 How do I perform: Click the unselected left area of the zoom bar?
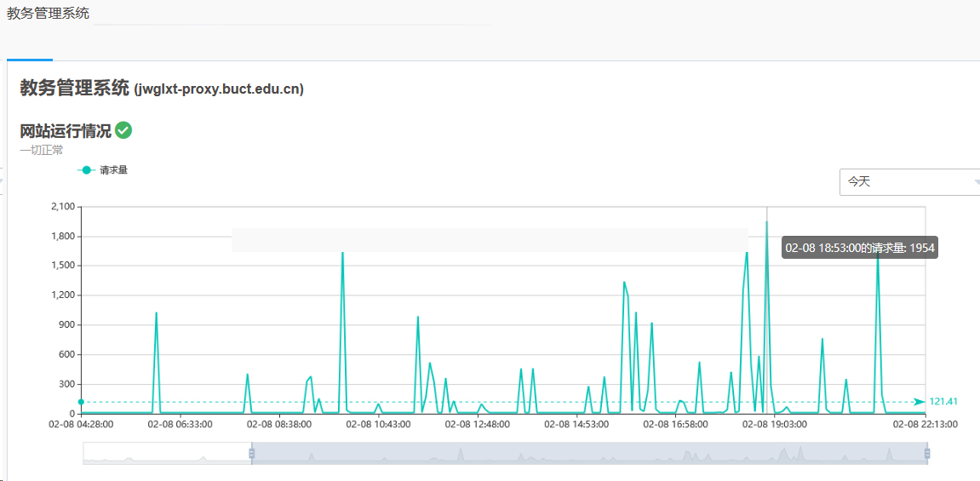coord(166,454)
